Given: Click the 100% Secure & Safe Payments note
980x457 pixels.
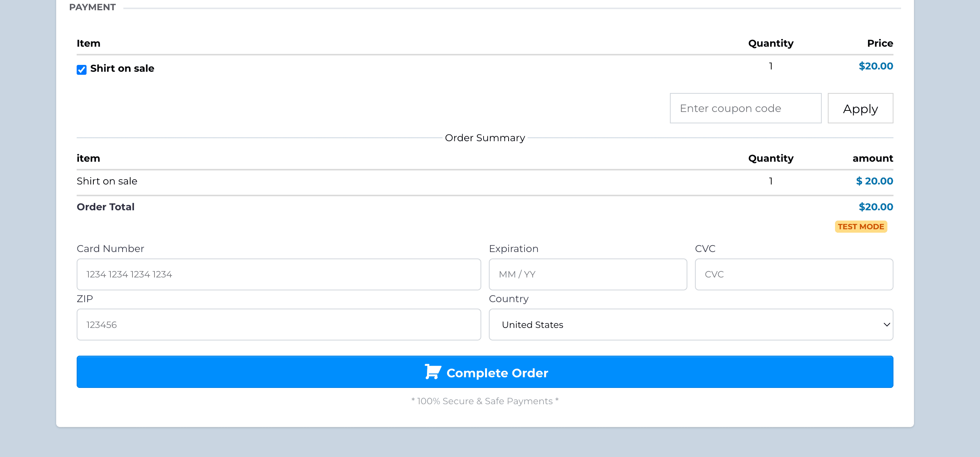Looking at the screenshot, I should coord(485,401).
